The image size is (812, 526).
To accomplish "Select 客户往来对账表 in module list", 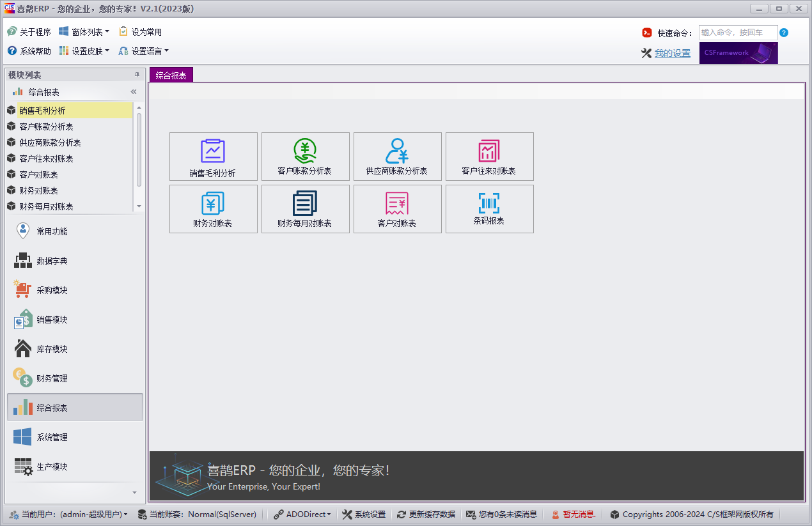I will [69, 159].
